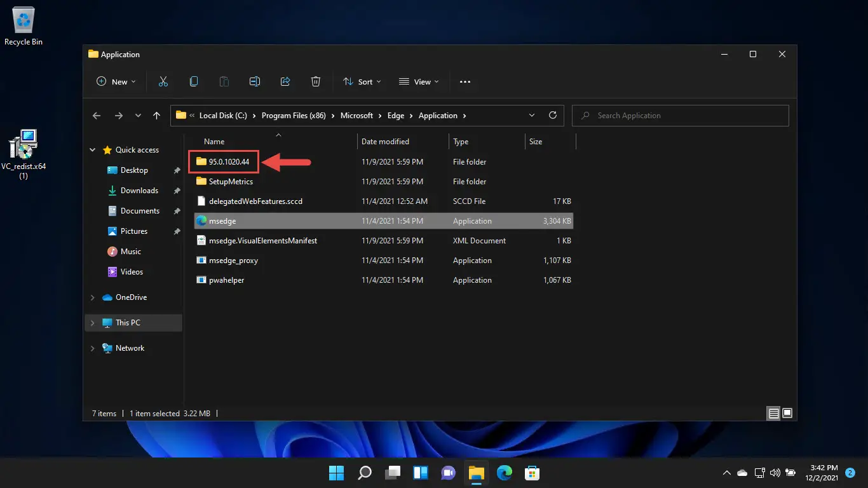The height and width of the screenshot is (488, 868).
Task: Open Widgets from the taskbar
Action: pyautogui.click(x=420, y=473)
